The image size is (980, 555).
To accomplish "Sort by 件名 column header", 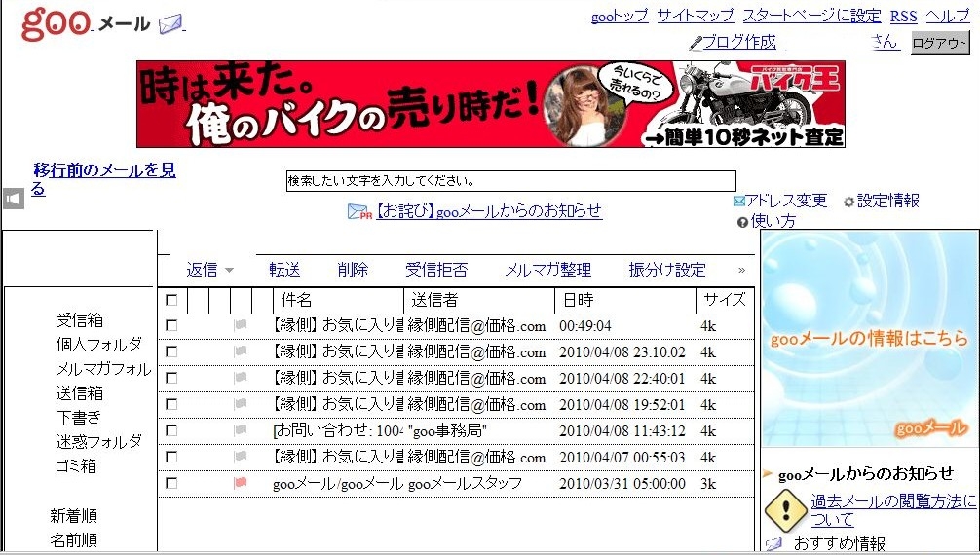I will [x=296, y=300].
